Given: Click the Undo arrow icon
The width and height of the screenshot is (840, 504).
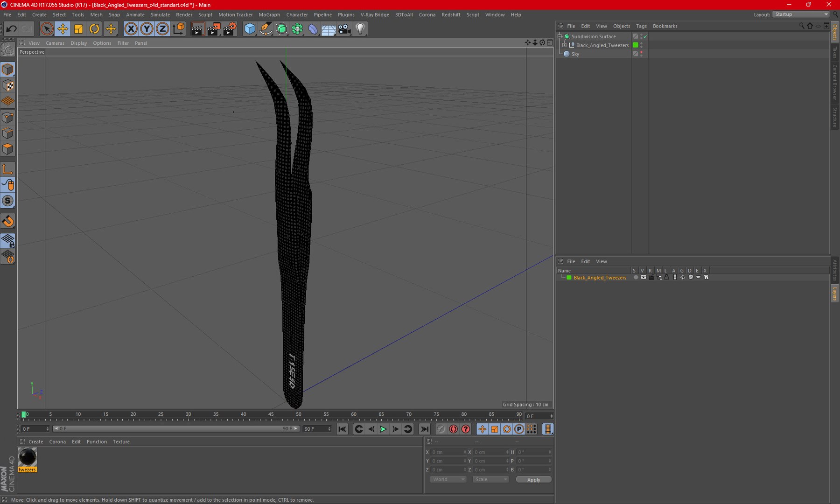Looking at the screenshot, I should pyautogui.click(x=11, y=29).
